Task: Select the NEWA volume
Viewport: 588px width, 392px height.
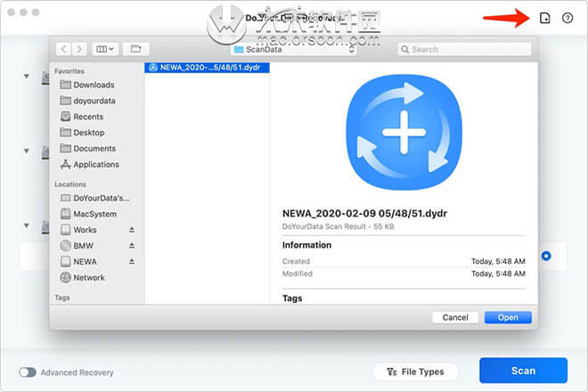Action: pyautogui.click(x=85, y=261)
